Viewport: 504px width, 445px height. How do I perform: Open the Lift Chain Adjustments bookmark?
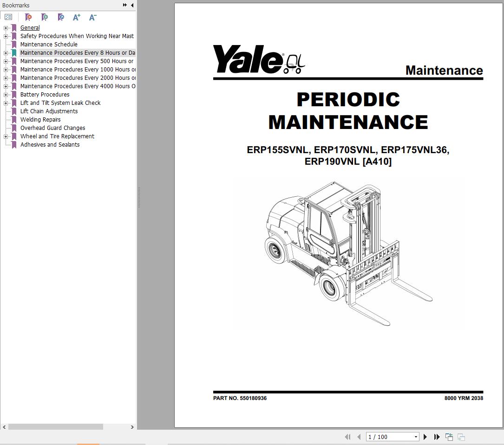coord(49,111)
